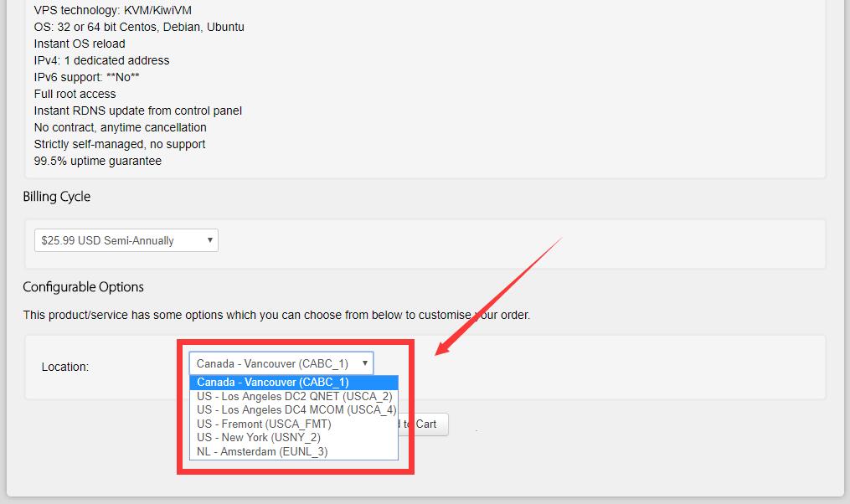
Task: Open the Billing Cycle Semi-Annually dropdown
Action: tap(126, 240)
